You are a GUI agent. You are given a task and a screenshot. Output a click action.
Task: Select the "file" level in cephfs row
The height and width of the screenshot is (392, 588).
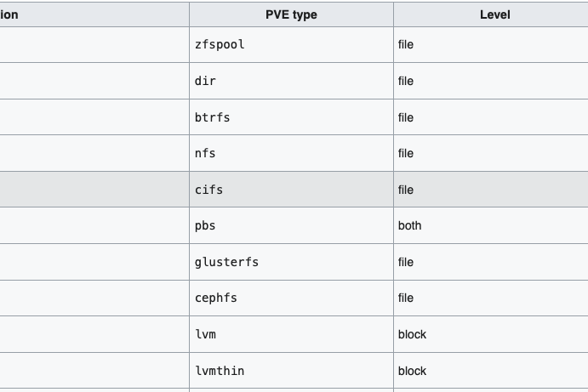click(x=406, y=298)
